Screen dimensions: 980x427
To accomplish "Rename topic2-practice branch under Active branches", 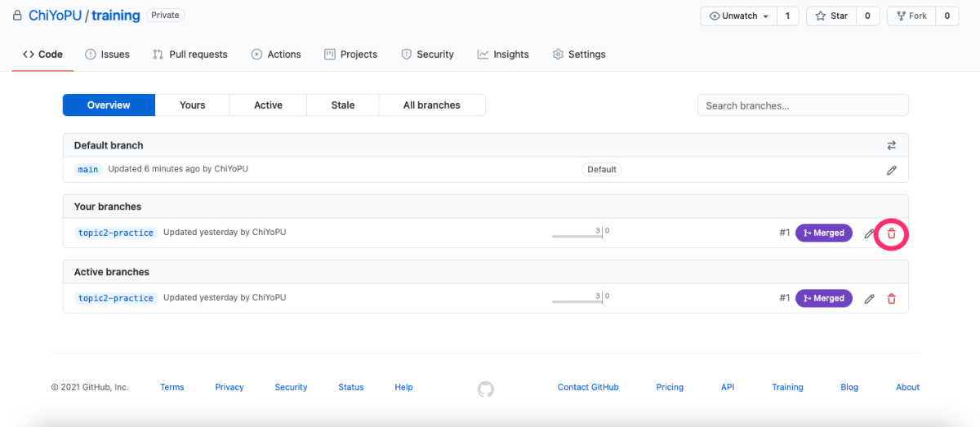I will point(869,299).
